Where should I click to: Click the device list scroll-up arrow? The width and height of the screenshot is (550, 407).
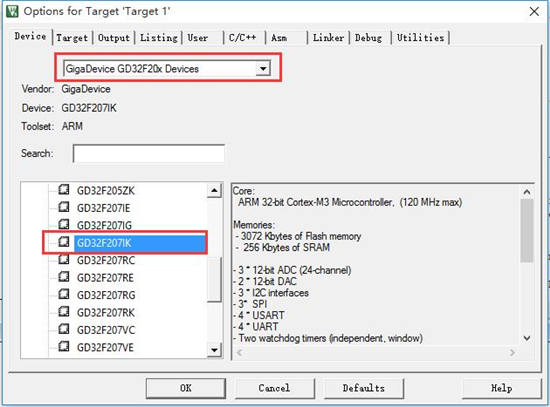point(214,191)
